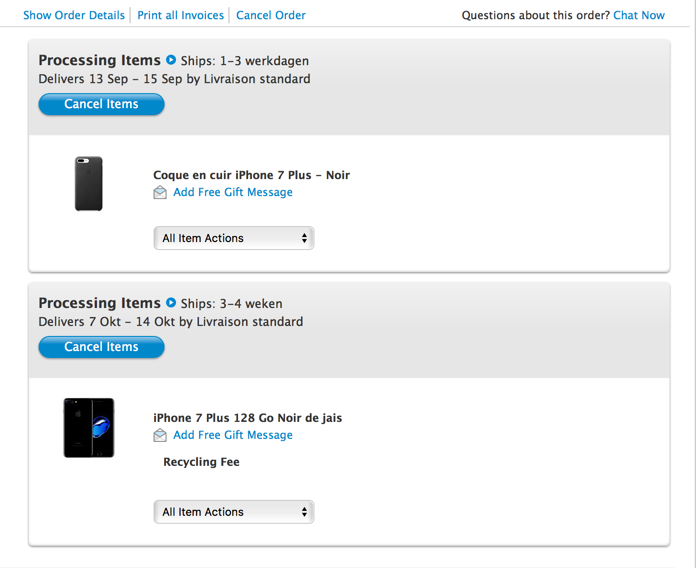The width and height of the screenshot is (696, 568).
Task: Click the Cancel Order link
Action: (x=271, y=15)
